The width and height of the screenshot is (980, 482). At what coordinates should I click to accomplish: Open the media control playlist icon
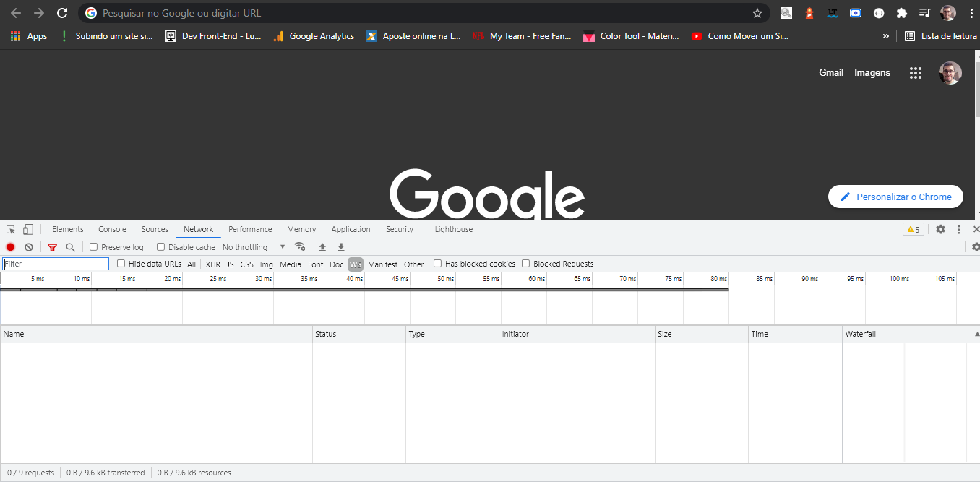coord(924,13)
